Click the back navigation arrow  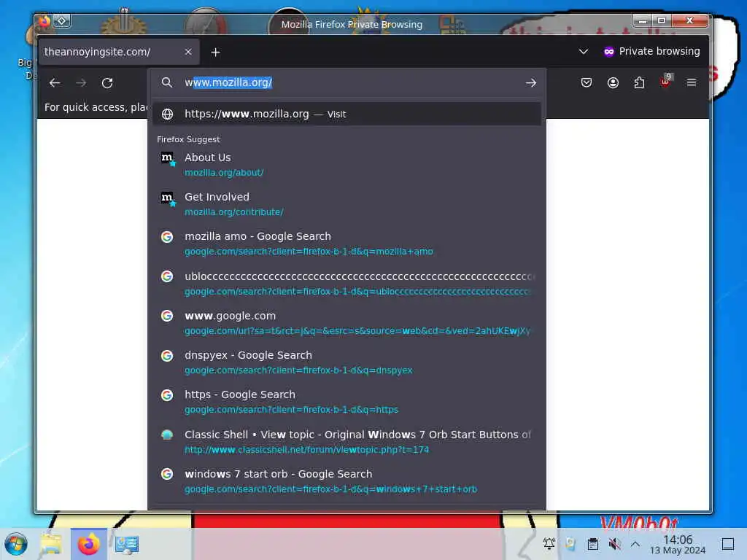click(55, 83)
